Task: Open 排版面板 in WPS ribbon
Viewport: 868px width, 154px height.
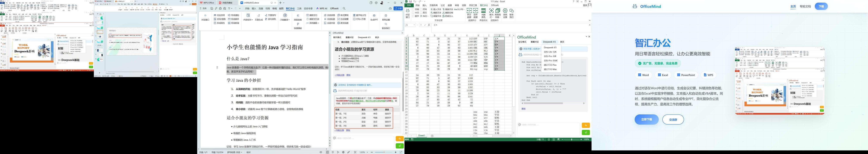Action: (x=298, y=17)
